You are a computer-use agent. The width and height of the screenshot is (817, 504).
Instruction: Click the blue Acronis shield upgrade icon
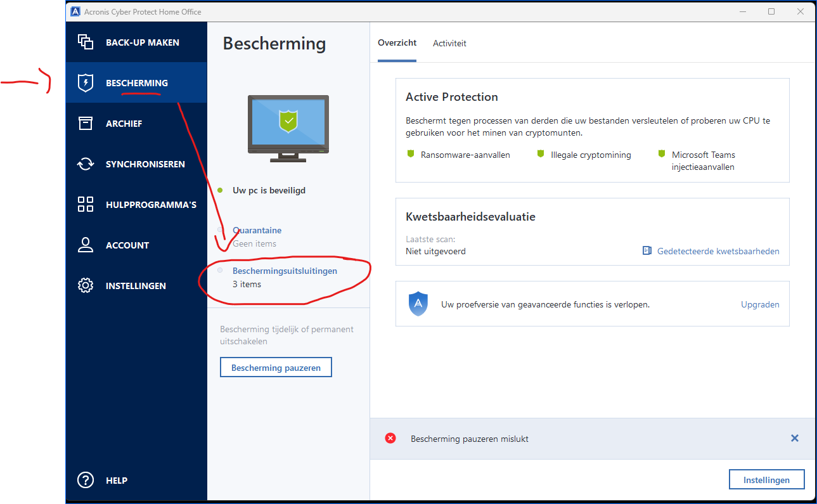(x=418, y=304)
